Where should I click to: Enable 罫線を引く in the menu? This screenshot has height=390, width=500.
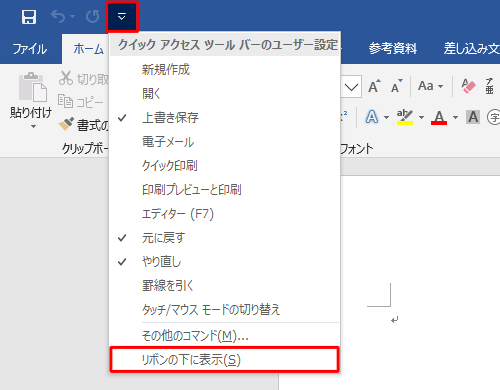pos(225,286)
